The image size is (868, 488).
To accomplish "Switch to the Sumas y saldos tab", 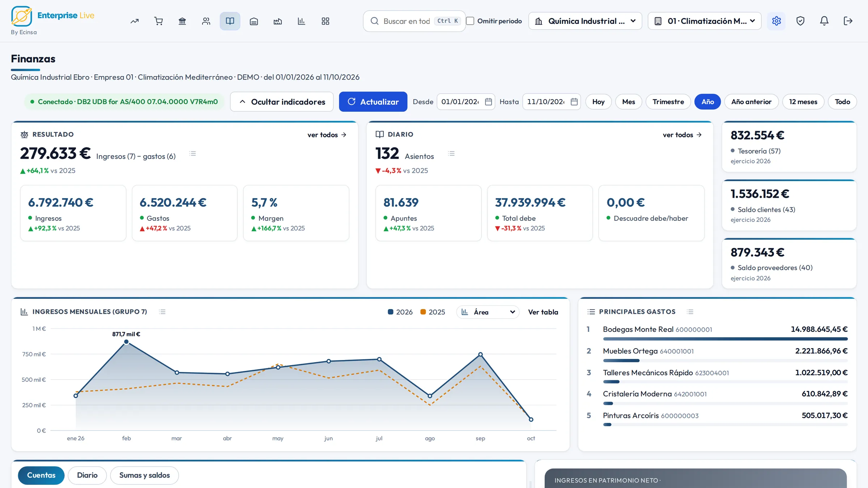I will (x=144, y=475).
